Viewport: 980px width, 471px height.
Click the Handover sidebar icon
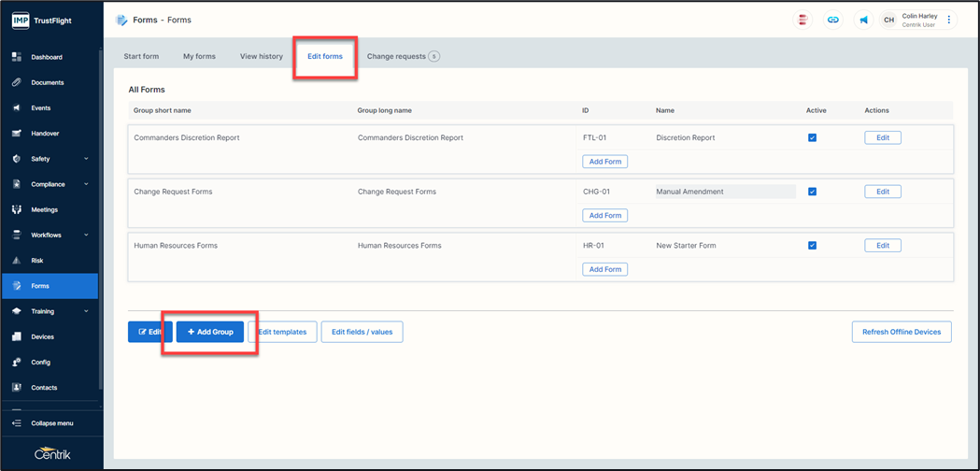click(17, 134)
